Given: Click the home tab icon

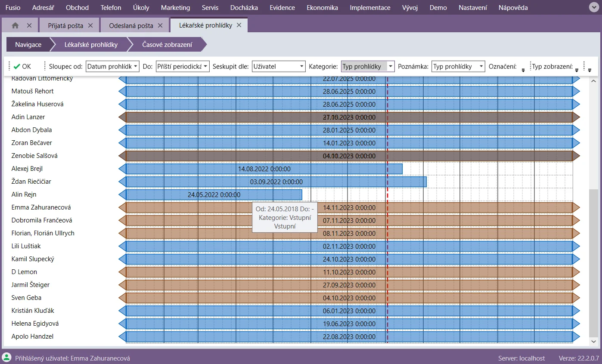Looking at the screenshot, I should coord(16,25).
